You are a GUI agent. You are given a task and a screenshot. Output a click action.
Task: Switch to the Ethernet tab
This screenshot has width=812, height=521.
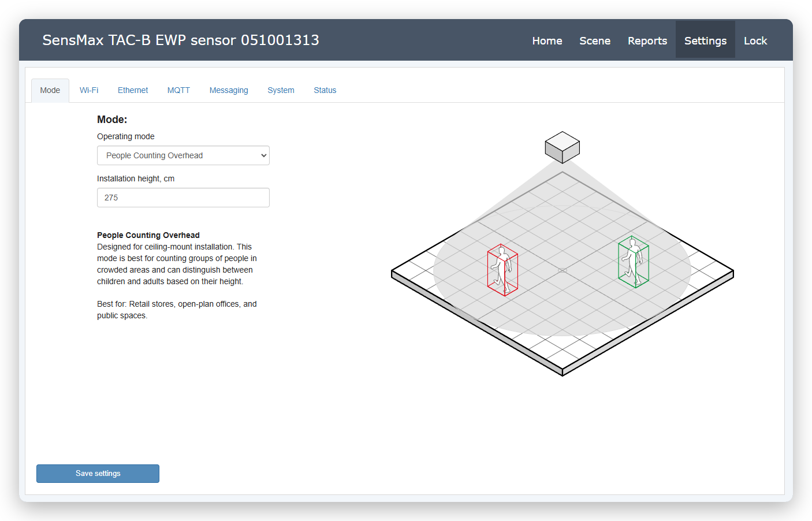133,90
